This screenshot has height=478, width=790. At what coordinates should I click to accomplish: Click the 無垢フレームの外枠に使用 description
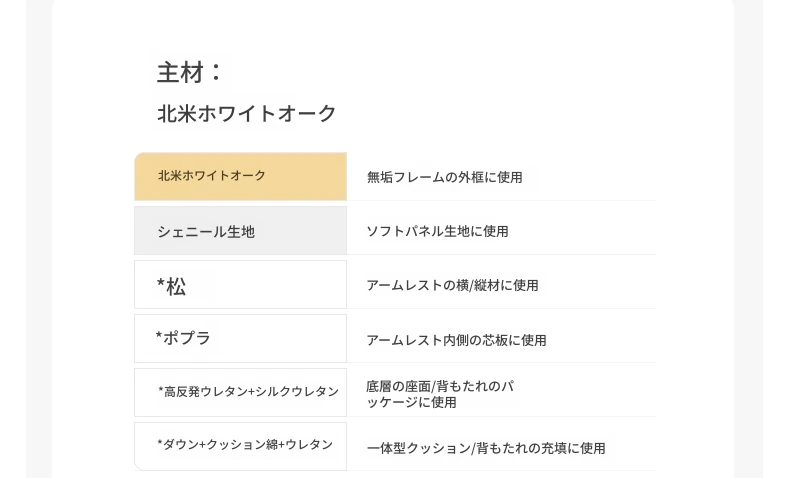click(444, 177)
